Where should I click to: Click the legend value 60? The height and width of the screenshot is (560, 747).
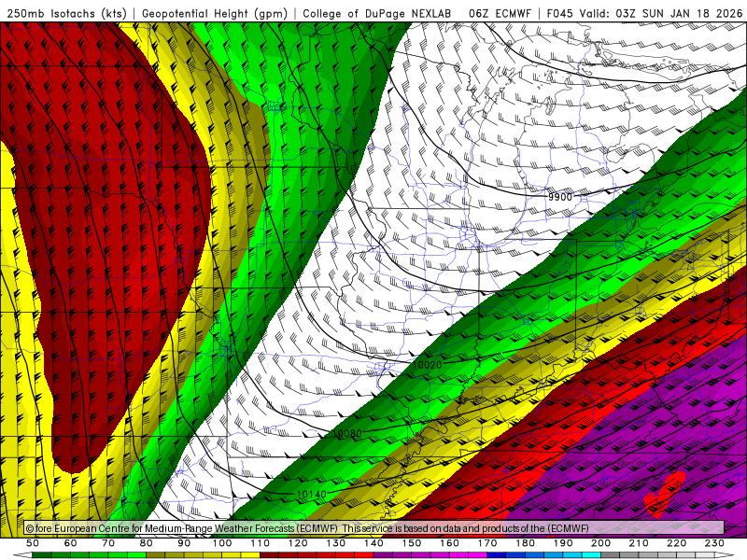click(x=71, y=543)
